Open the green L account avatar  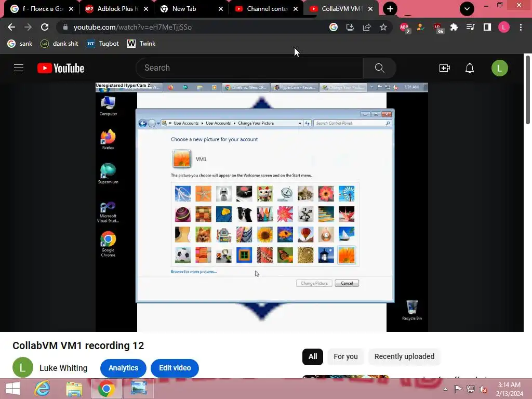tap(499, 68)
